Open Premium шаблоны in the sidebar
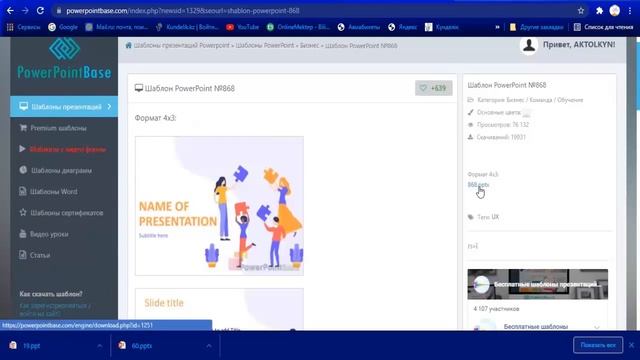This screenshot has width=640, height=360. [53, 128]
